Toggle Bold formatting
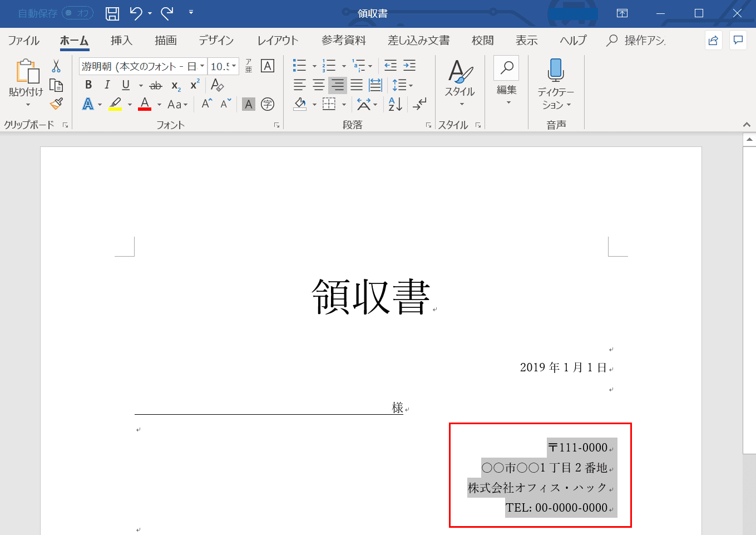 point(88,85)
